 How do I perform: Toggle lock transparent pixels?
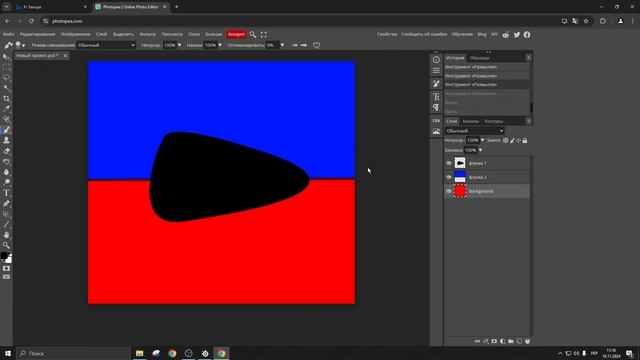(505, 140)
